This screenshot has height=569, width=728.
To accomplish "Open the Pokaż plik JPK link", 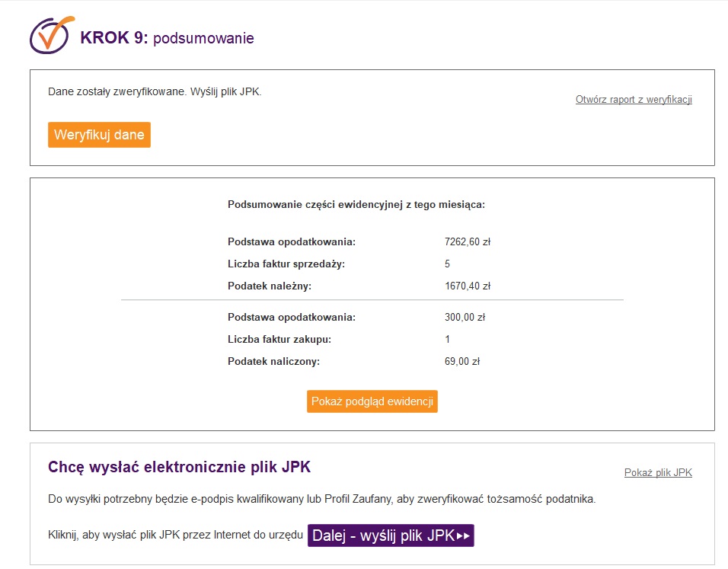I will (658, 473).
